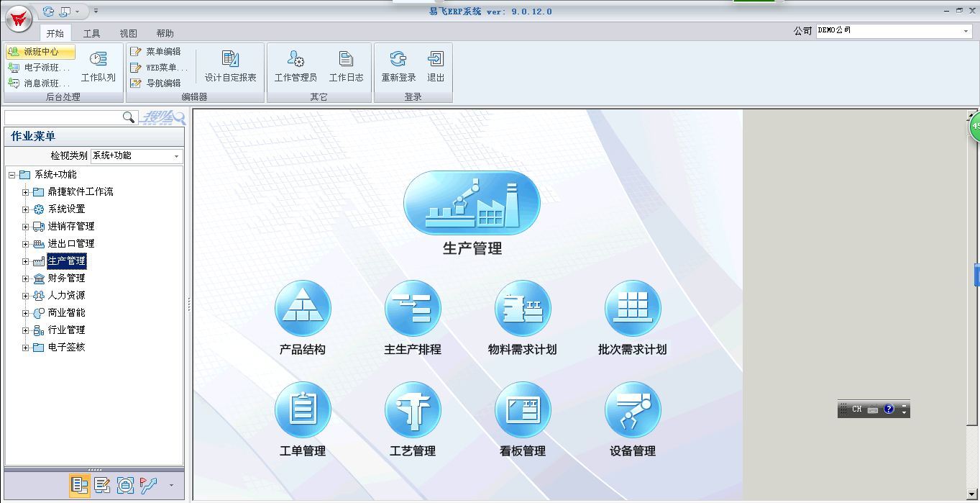Open 工作管理员 in the ribbon
Screen dimensions: 980x503
coord(295,66)
